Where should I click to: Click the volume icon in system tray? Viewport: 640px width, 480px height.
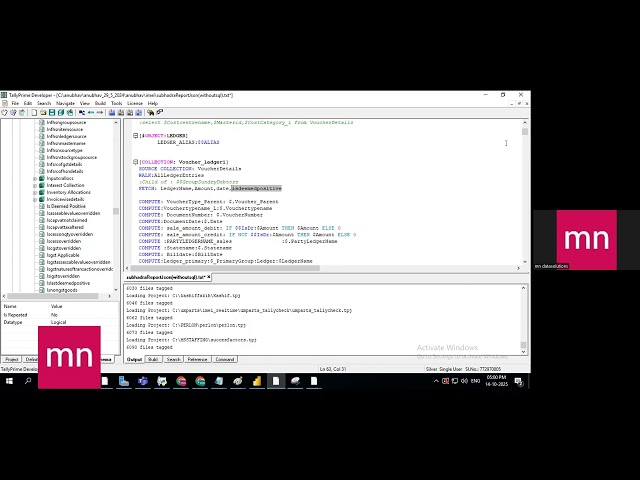[464, 381]
